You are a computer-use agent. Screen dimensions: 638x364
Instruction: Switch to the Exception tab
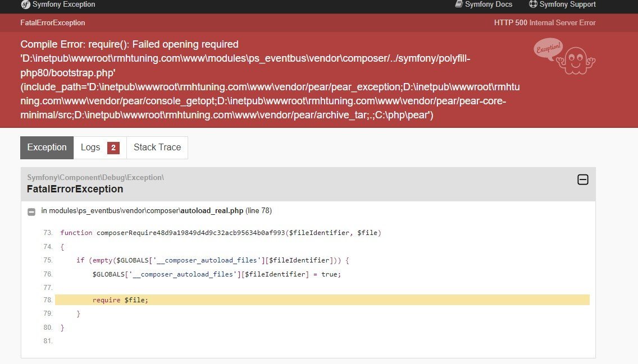click(x=47, y=148)
